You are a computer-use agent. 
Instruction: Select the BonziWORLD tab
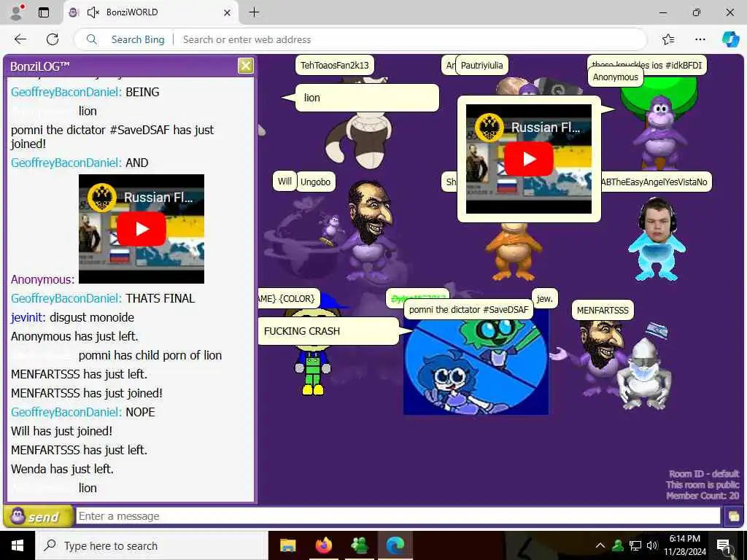(x=150, y=12)
